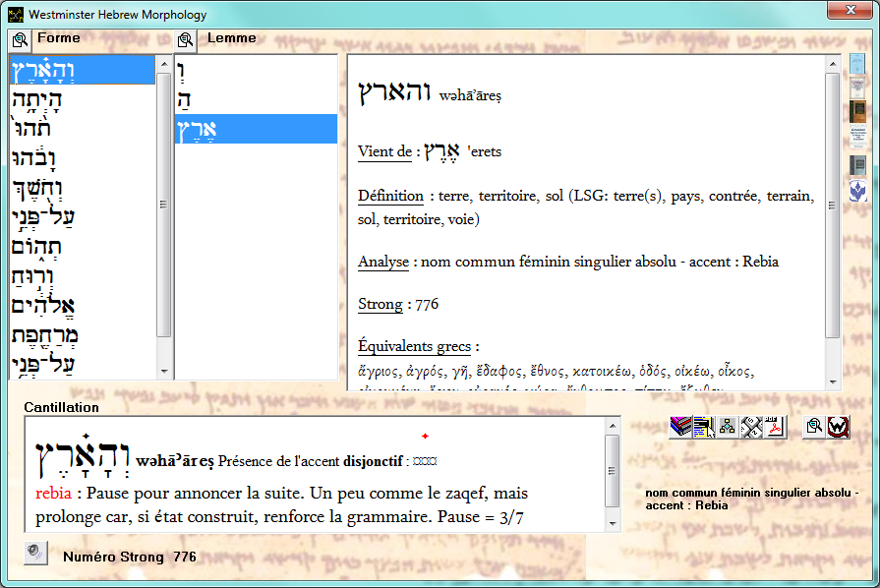Click the red 'rebia' accent word
Image resolution: width=880 pixels, height=588 pixels.
pyautogui.click(x=53, y=494)
